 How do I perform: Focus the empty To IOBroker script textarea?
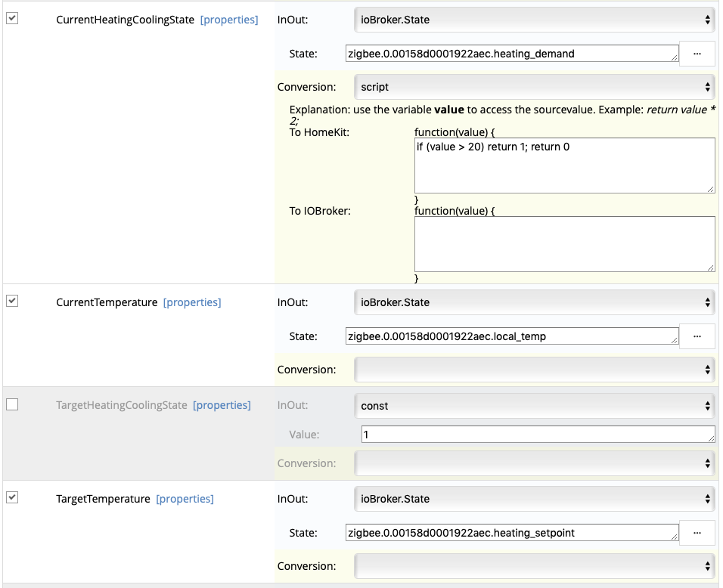tap(564, 244)
